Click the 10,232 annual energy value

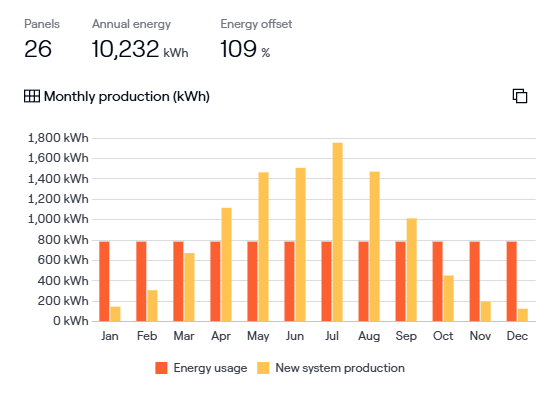125,49
